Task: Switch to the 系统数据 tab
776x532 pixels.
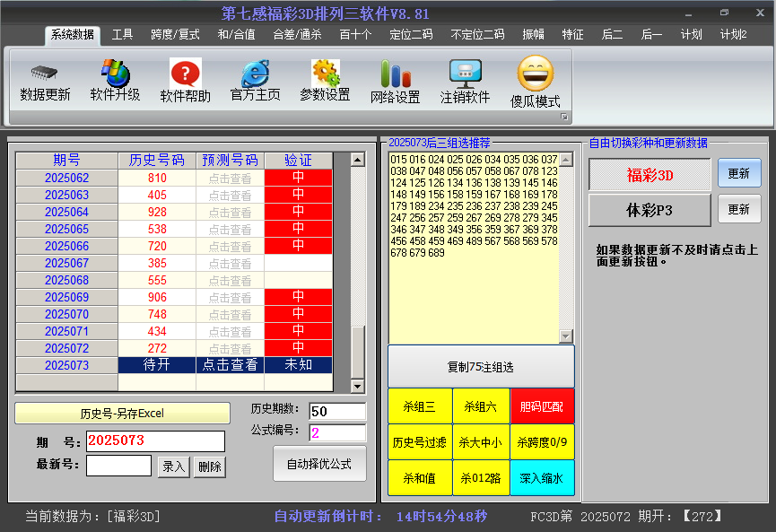Action: 73,35
